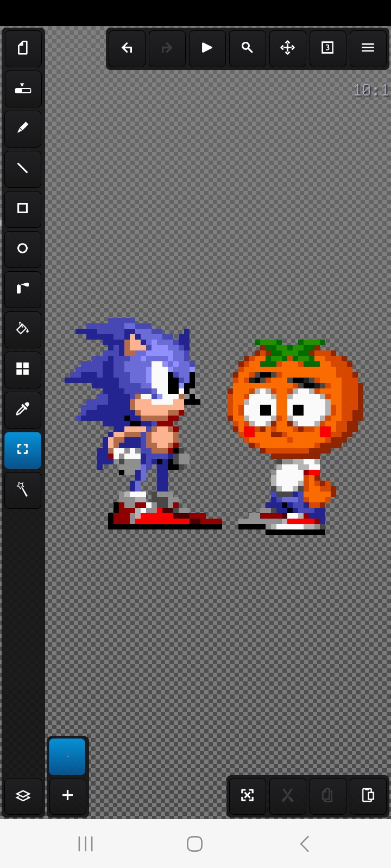Open the new file page icon
The image size is (391, 868).
coord(23,48)
